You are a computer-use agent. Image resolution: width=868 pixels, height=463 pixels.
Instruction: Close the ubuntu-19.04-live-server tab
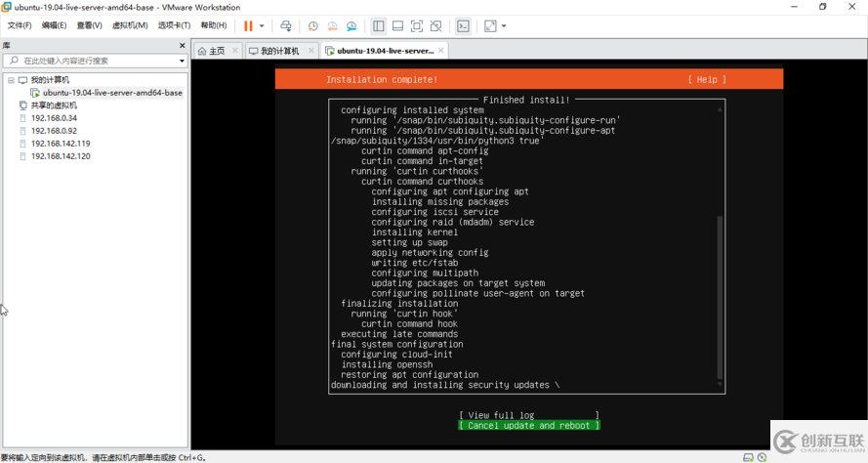pos(440,51)
